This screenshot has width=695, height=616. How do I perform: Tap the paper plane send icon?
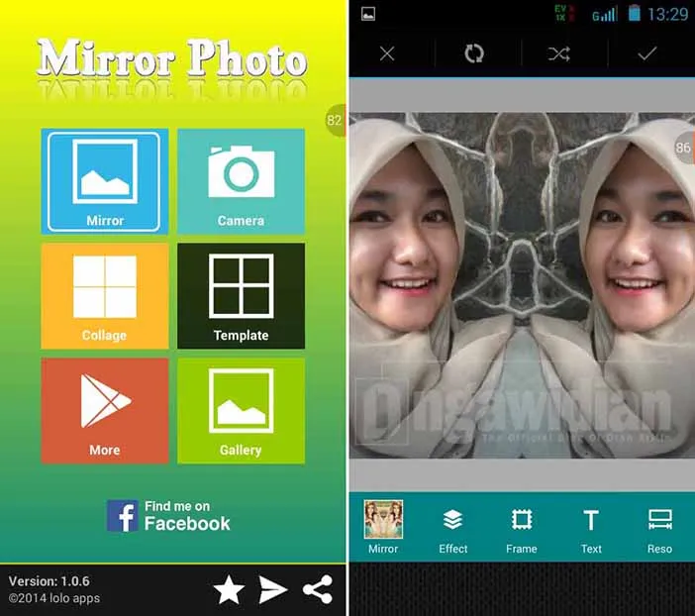pos(273,590)
